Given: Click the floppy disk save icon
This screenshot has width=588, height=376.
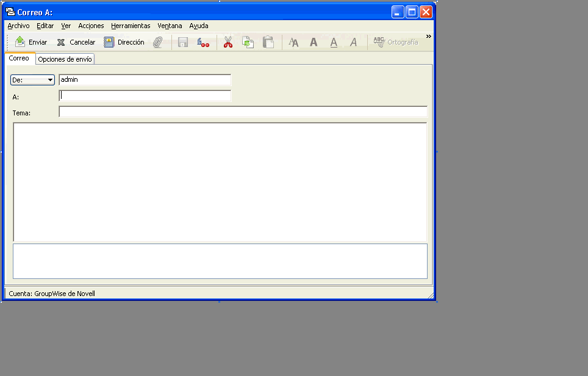Looking at the screenshot, I should 183,42.
